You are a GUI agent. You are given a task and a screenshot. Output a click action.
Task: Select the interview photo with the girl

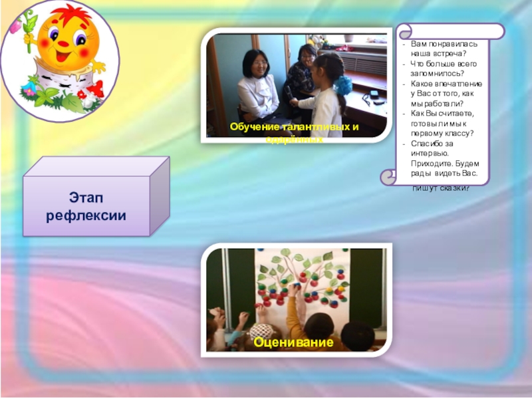pyautogui.click(x=297, y=85)
